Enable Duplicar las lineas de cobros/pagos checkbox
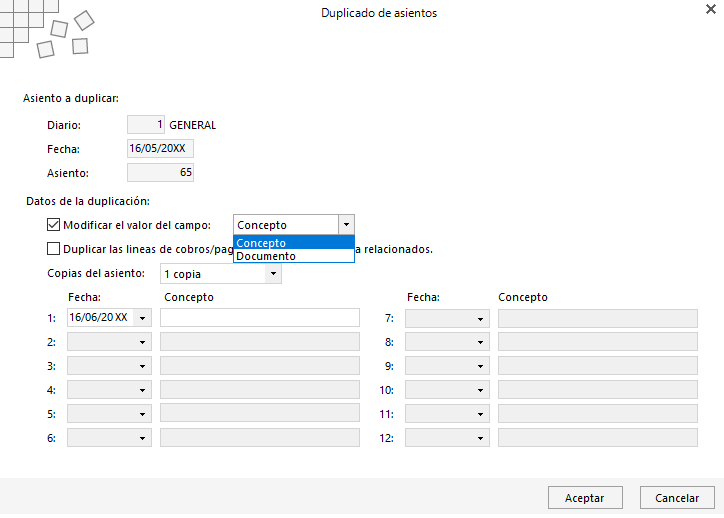 [x=54, y=249]
